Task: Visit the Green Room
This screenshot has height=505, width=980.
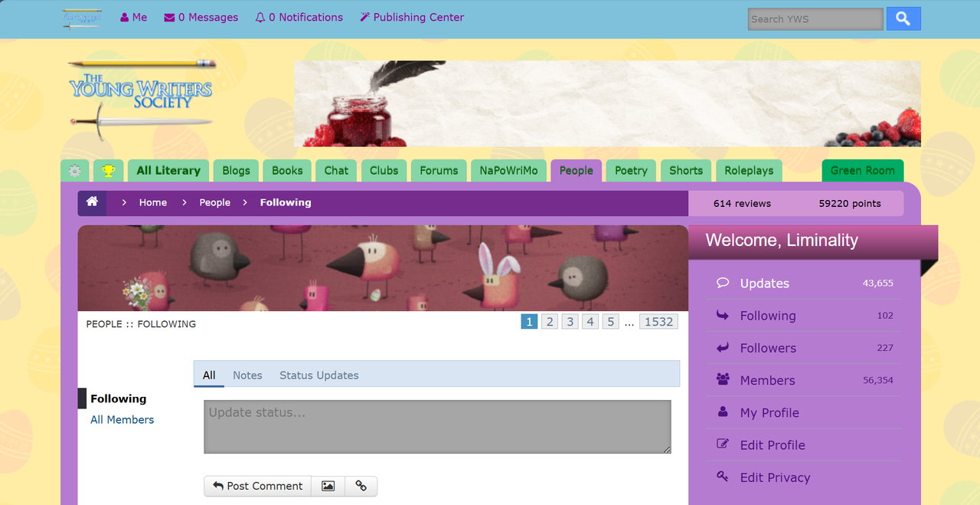Action: pos(863,171)
